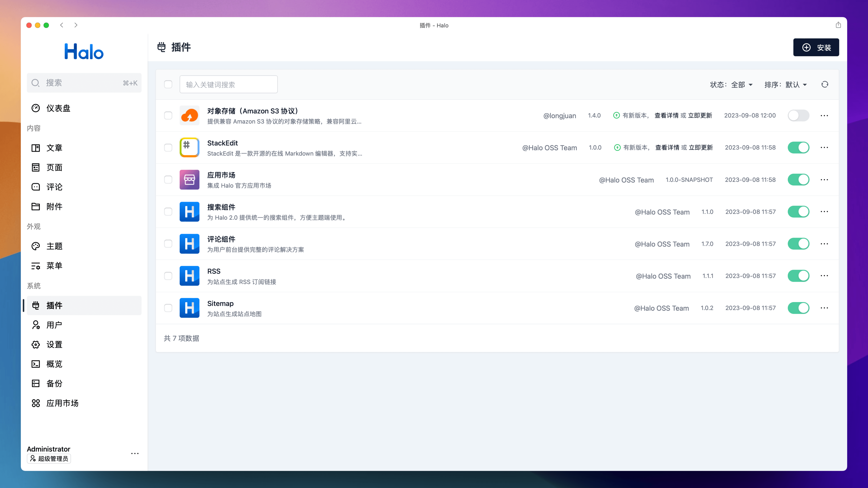Image resolution: width=868 pixels, height=488 pixels.
Task: Disable the Sitemap plugin toggle
Action: 798,308
